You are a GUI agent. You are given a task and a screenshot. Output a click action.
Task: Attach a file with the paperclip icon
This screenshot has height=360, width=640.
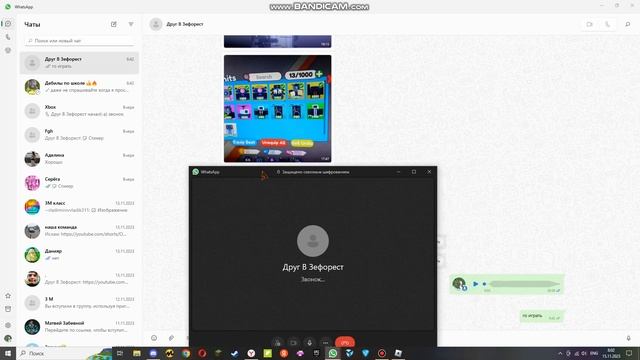(171, 338)
